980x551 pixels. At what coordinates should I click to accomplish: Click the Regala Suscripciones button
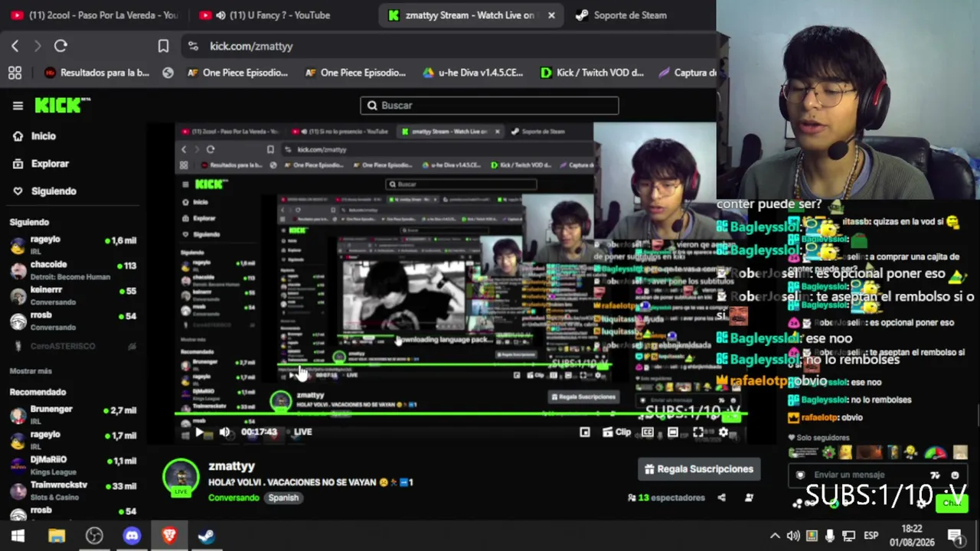point(699,469)
